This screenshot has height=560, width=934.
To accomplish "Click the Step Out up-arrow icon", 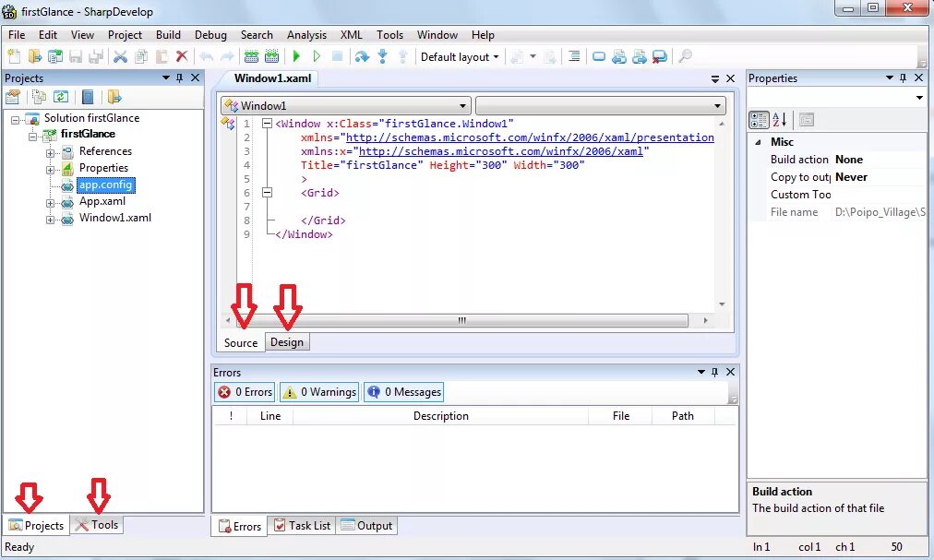I will [x=402, y=56].
